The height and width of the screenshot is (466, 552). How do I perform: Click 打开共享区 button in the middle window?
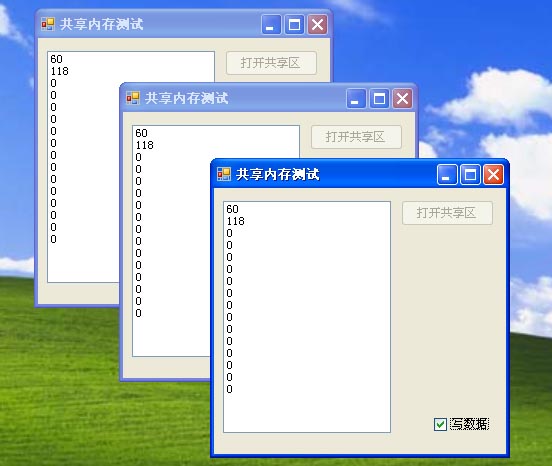356,137
